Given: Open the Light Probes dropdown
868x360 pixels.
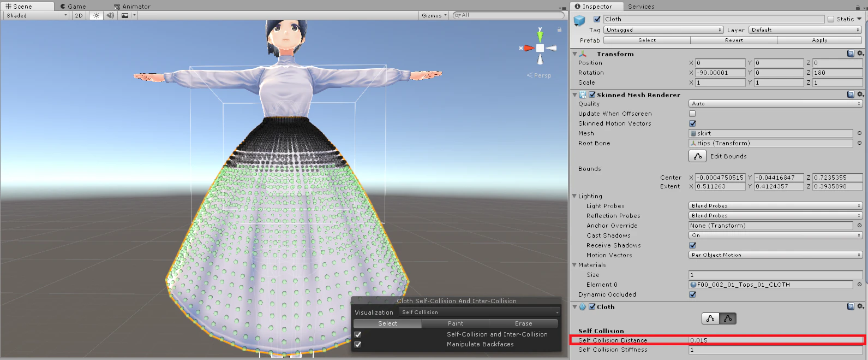Looking at the screenshot, I should [775, 206].
